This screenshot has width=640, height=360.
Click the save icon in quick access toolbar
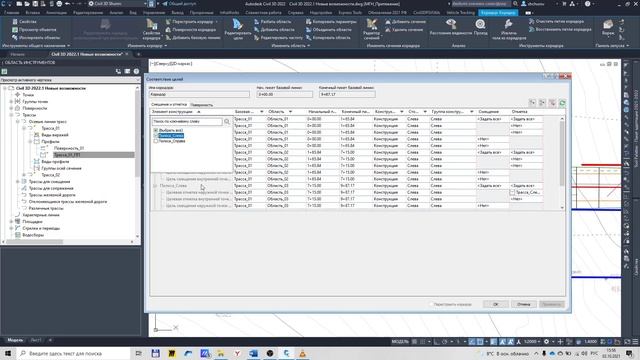coord(36,4)
